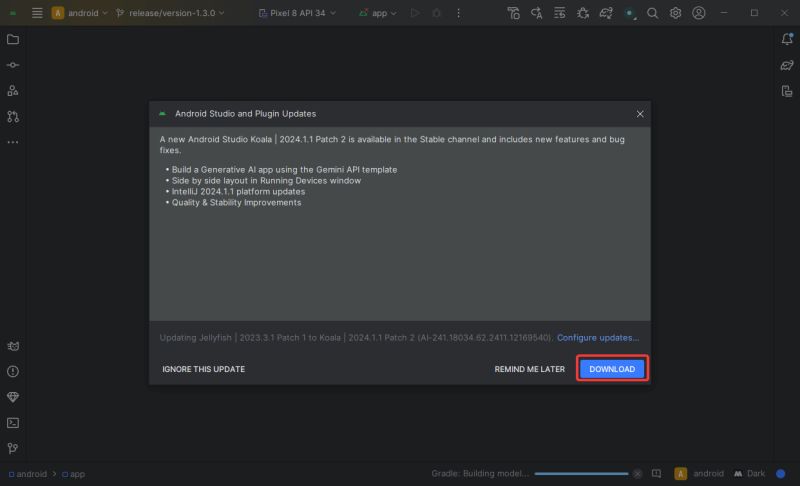Open the Commit tool window
Screen dimensions: 800x486
[x=13, y=65]
